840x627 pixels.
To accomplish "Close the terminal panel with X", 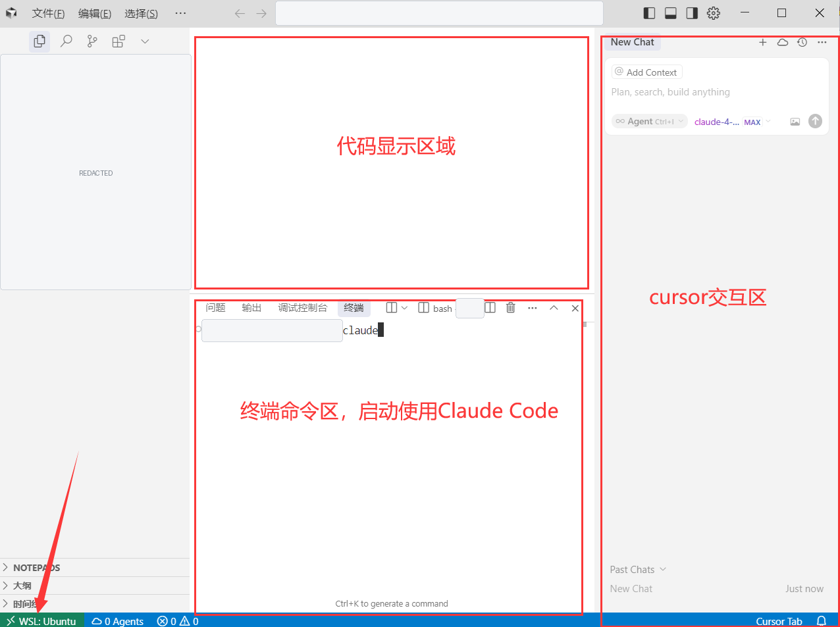I will [x=575, y=308].
